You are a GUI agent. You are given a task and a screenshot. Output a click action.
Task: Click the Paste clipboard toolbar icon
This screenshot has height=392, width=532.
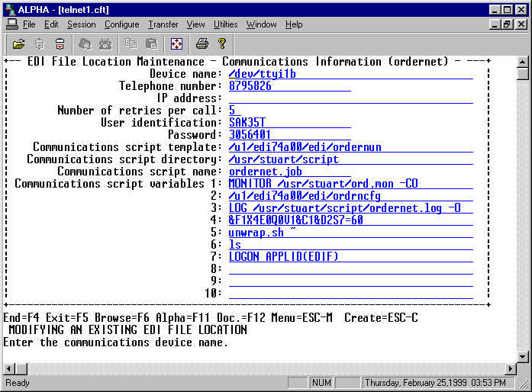[151, 43]
